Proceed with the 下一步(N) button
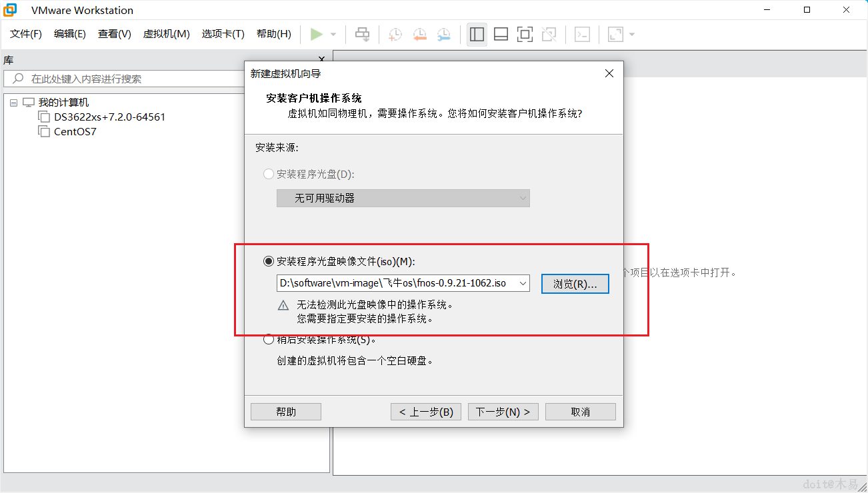The image size is (868, 493). tap(503, 411)
